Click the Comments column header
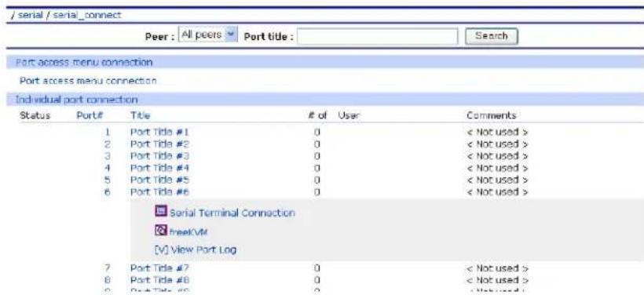Image resolution: width=644 pixels, height=295 pixels. coord(491,115)
